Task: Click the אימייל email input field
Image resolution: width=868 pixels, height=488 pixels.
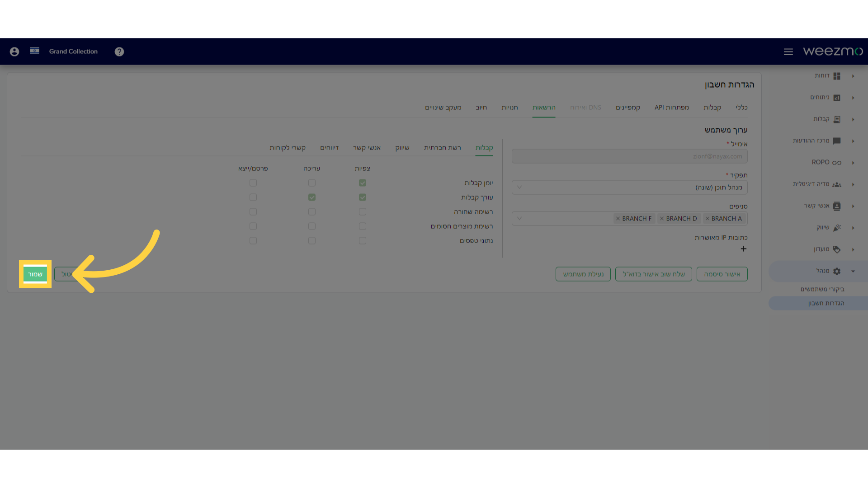Action: [629, 156]
